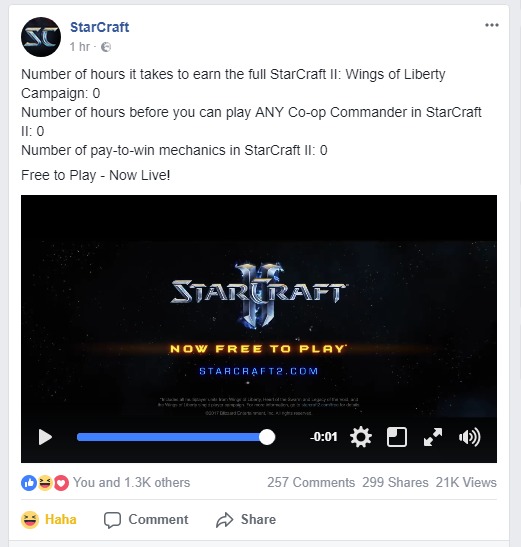Click the video progress slider handle
This screenshot has height=547, width=521.
tap(267, 437)
